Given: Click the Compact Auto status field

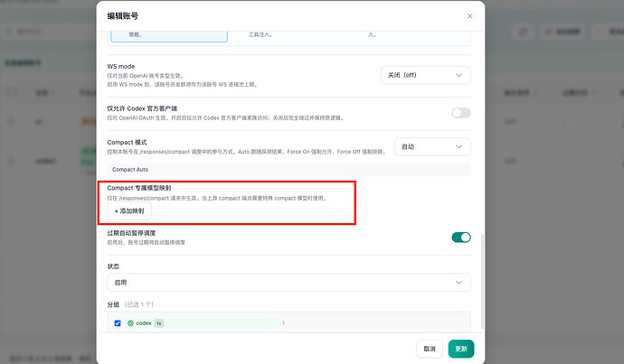Looking at the screenshot, I should click(288, 169).
